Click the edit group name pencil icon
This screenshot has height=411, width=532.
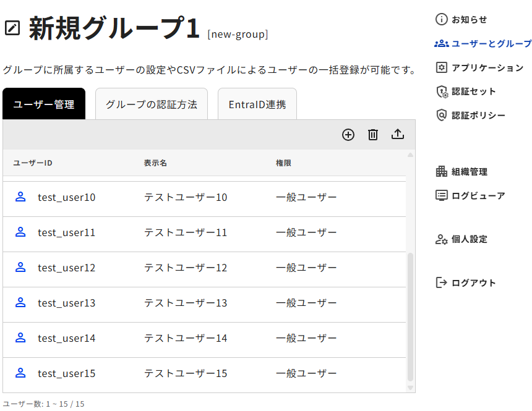12,28
